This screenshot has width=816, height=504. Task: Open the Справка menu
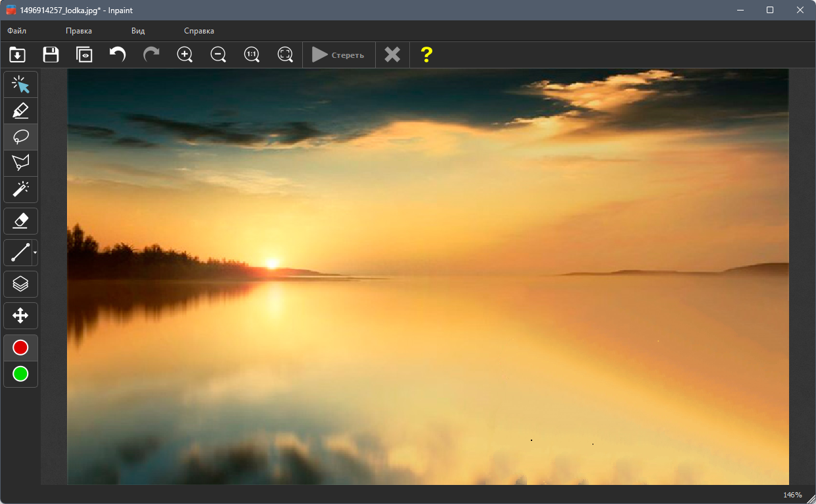click(199, 31)
